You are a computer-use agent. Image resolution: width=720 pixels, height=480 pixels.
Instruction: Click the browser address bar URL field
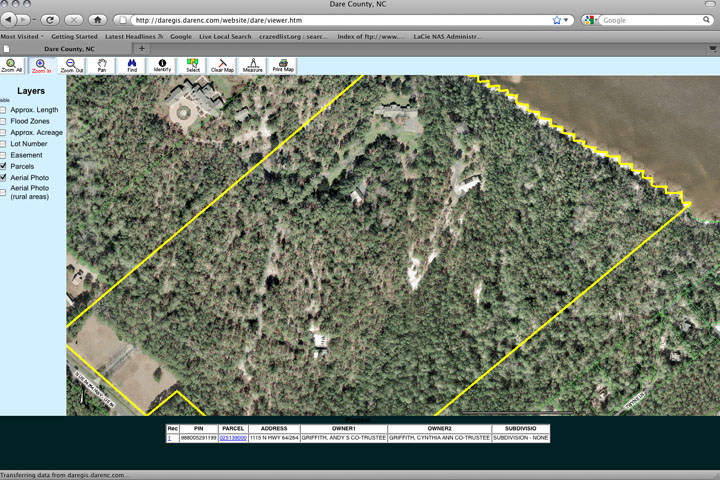click(x=330, y=20)
